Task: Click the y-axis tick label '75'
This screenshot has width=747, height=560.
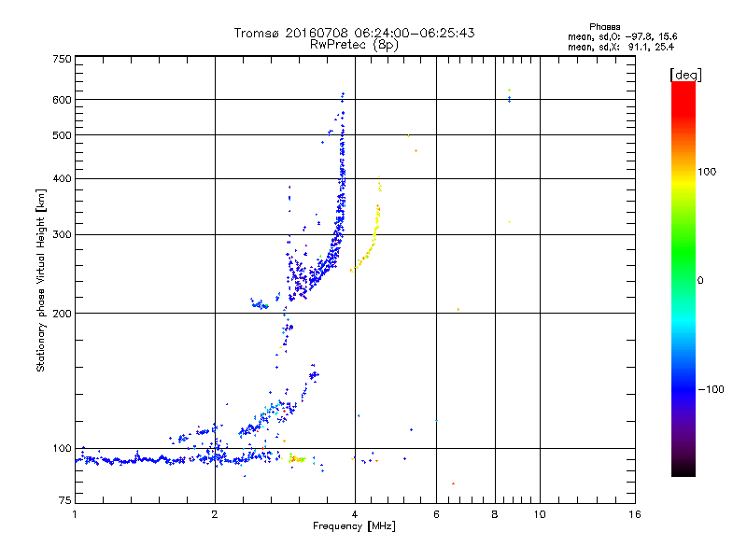Action: click(x=65, y=500)
